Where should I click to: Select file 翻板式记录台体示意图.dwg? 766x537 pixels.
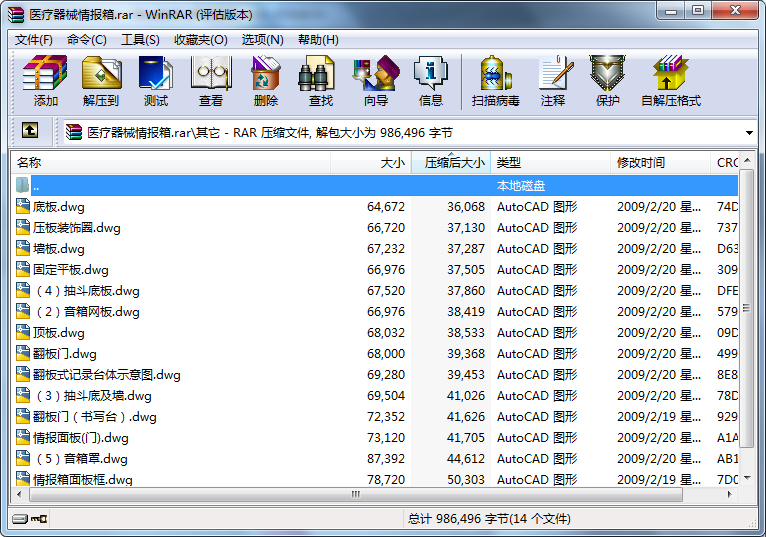[106, 375]
